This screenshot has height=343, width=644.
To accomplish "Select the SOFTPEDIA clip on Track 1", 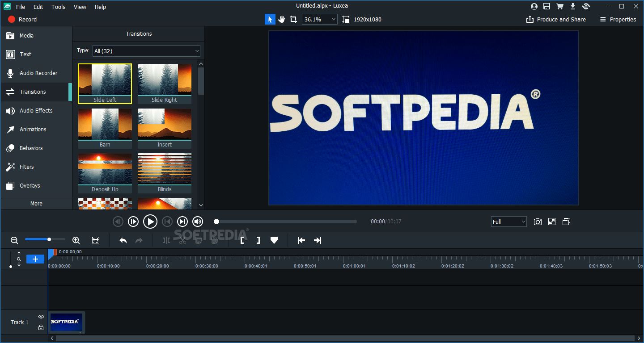I will coord(66,322).
